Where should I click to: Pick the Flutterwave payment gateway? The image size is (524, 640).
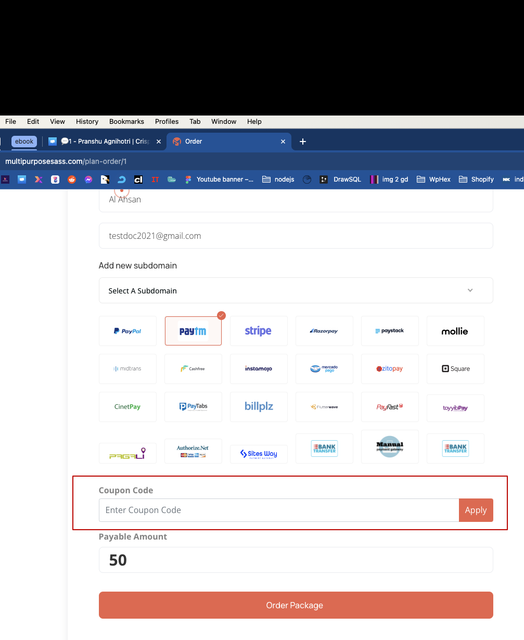324,407
